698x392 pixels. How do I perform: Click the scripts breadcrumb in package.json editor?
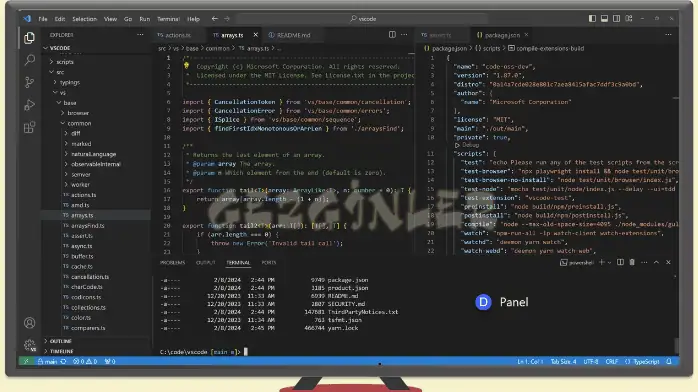[x=487, y=48]
